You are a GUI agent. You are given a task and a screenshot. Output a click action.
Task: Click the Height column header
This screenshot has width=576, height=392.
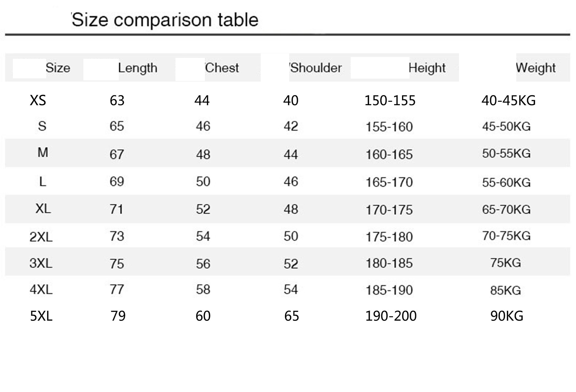click(x=427, y=68)
